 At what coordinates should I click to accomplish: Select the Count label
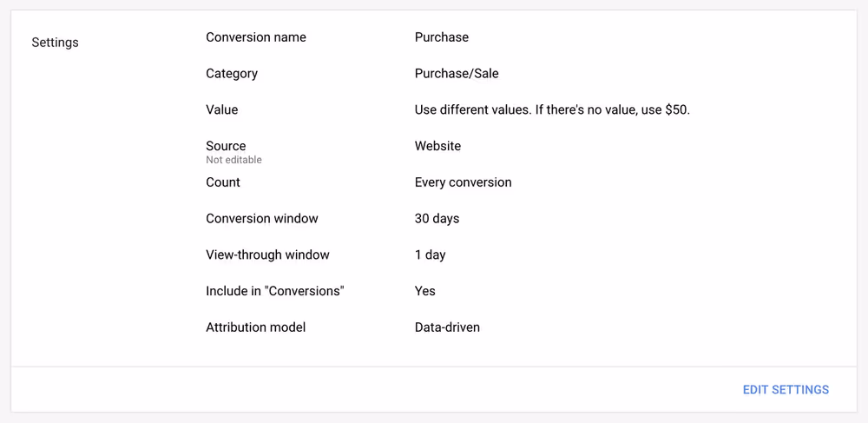[x=223, y=182]
